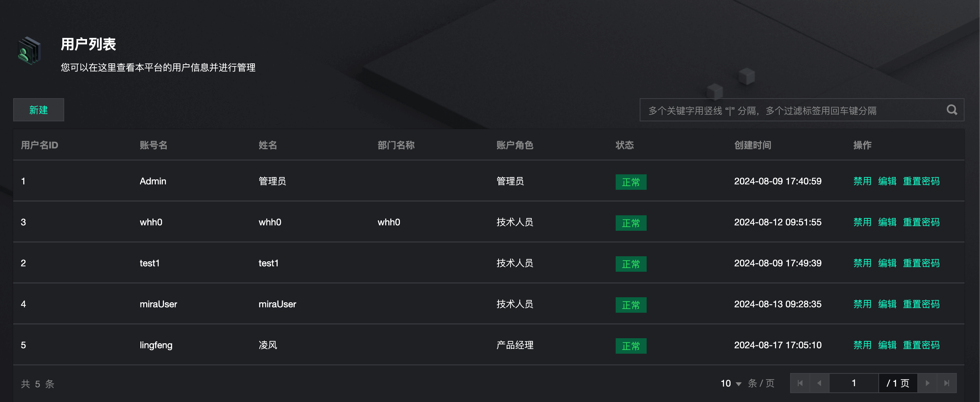Reset password for test1
This screenshot has height=402, width=980.
click(x=921, y=263)
